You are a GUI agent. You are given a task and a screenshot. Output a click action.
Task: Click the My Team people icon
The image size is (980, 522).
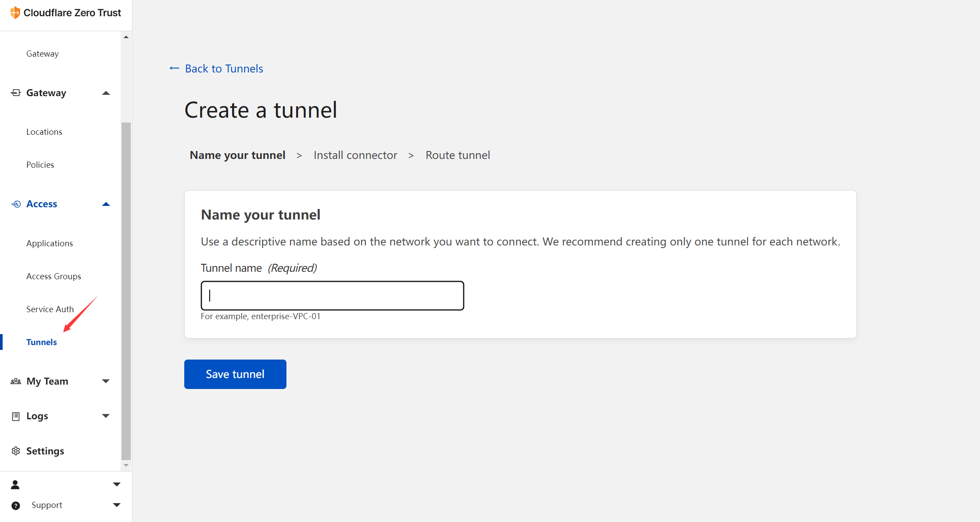click(16, 381)
